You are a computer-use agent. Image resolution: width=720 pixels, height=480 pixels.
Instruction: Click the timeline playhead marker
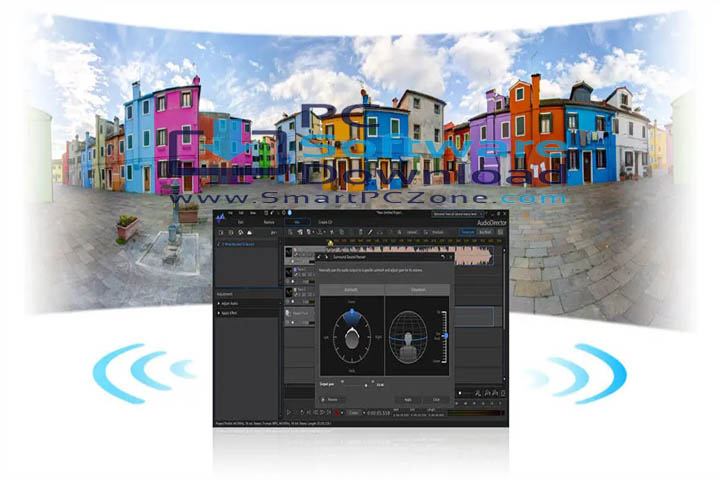[x=331, y=243]
